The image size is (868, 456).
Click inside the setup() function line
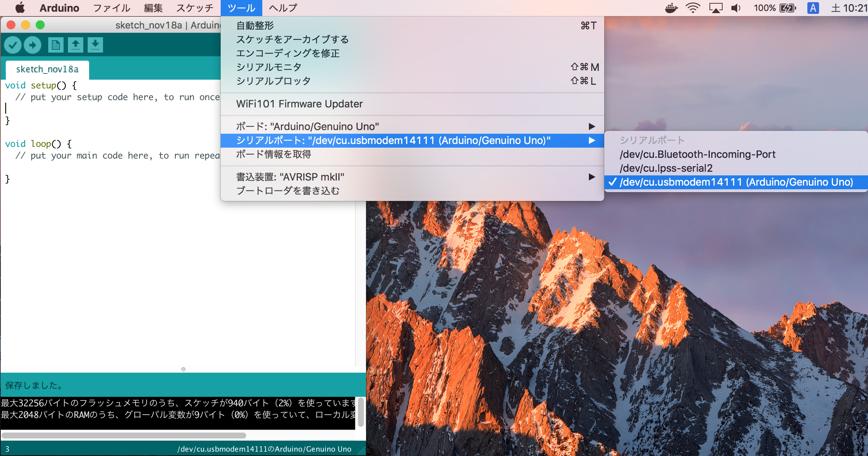point(41,85)
